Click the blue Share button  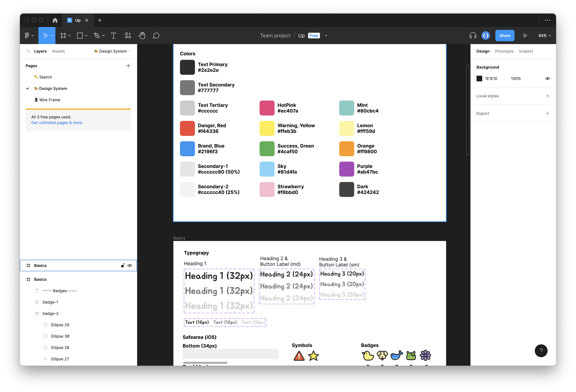tap(505, 36)
